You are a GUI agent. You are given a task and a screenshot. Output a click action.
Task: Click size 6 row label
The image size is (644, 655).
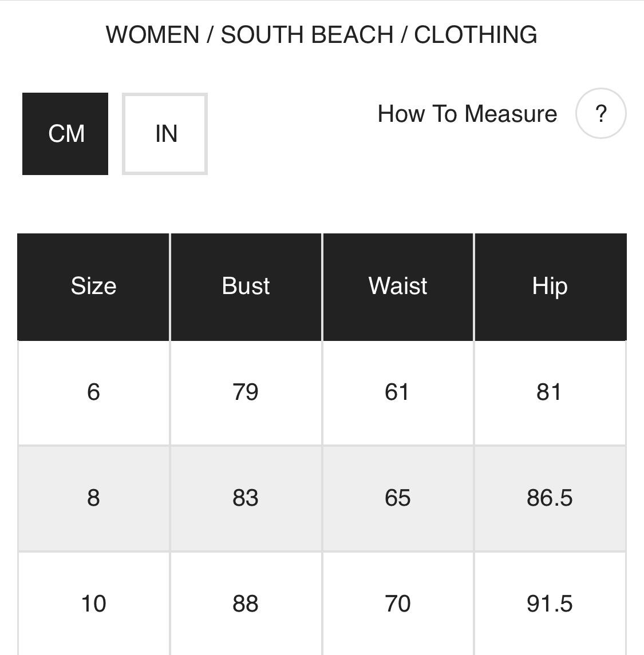pyautogui.click(x=93, y=392)
